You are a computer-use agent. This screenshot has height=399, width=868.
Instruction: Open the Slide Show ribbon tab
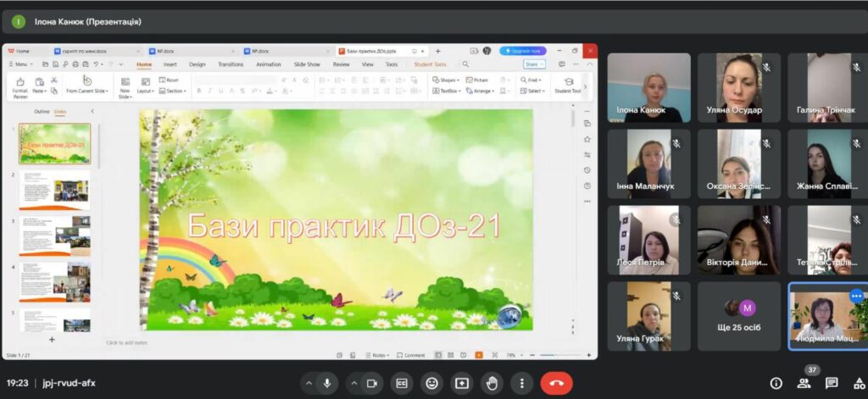pos(306,64)
